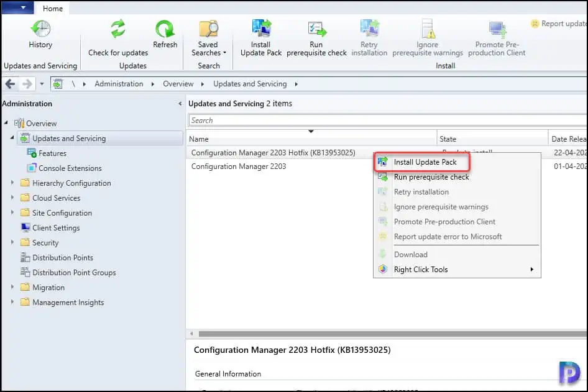This screenshot has height=392, width=588.
Task: Select the Security folder
Action: pyautogui.click(x=45, y=243)
